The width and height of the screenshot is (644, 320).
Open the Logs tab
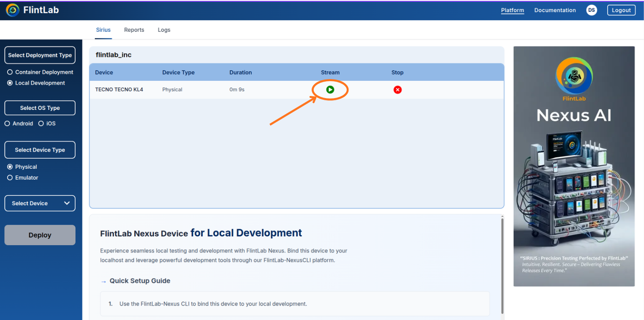click(x=164, y=30)
